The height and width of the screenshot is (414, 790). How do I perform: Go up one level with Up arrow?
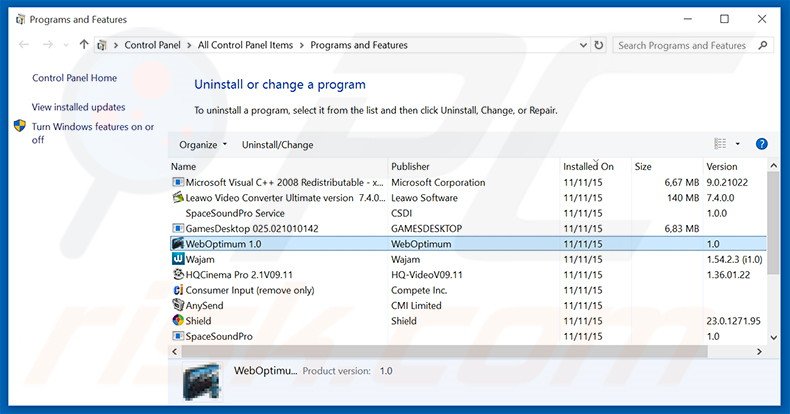pos(84,44)
